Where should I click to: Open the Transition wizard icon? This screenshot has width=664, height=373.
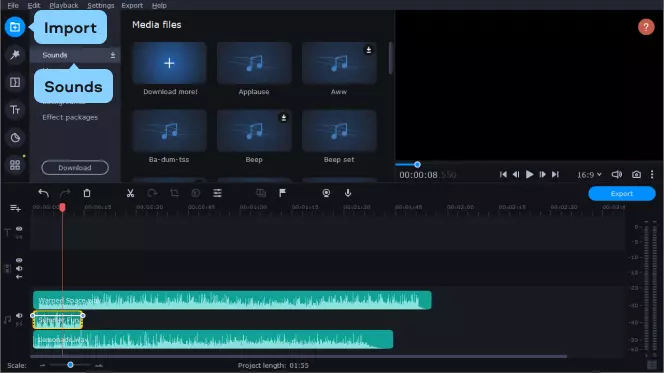click(x=261, y=193)
